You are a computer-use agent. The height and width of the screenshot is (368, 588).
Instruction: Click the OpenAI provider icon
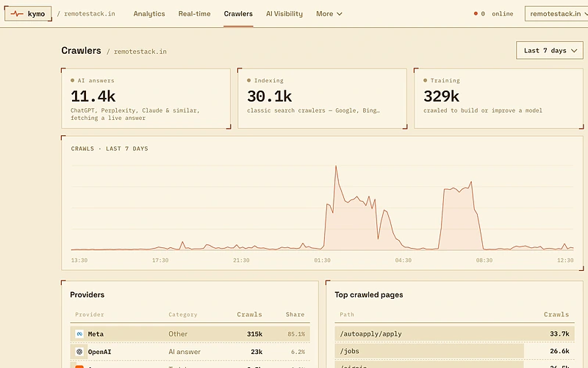click(79, 352)
